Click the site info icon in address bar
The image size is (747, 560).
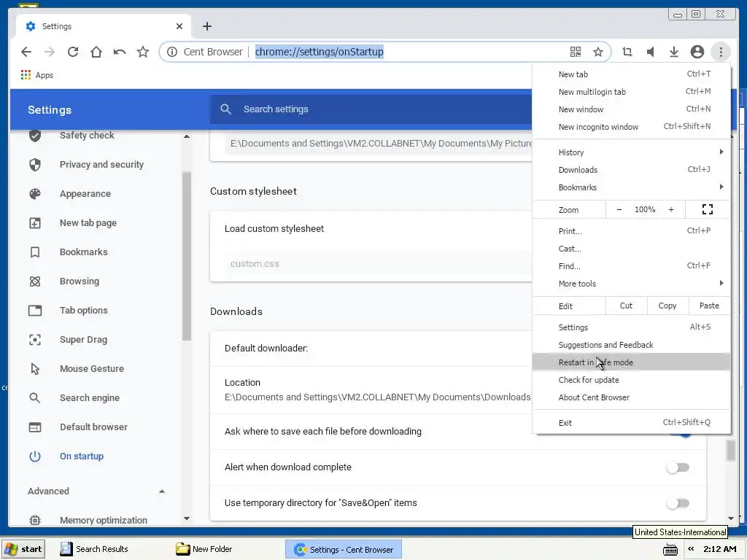pos(172,52)
